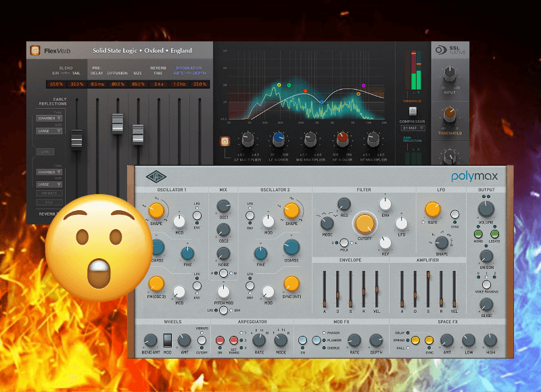This screenshot has height=392, width=541.
Task: Click the 65.0 % blend value
Action: point(57,84)
